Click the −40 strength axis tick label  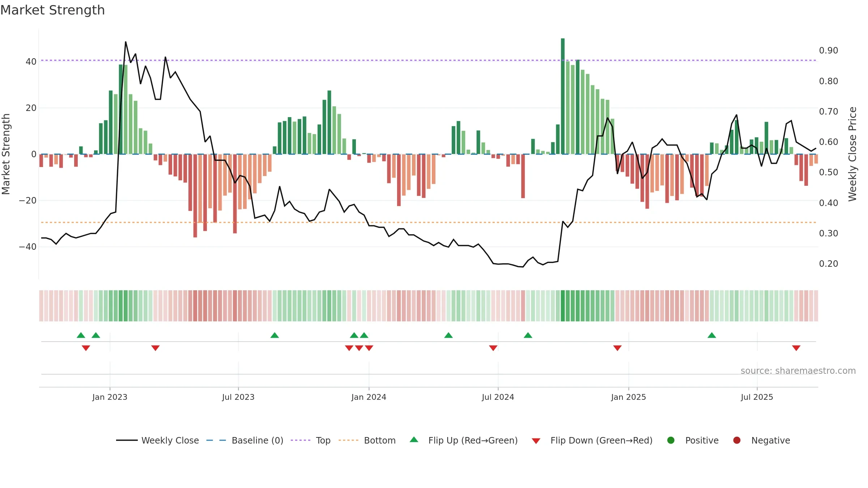pos(28,247)
